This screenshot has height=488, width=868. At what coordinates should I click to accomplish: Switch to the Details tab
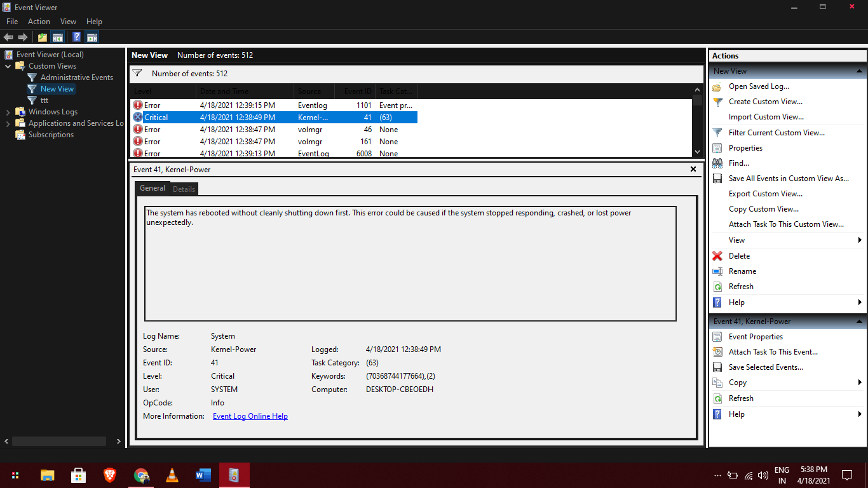184,189
